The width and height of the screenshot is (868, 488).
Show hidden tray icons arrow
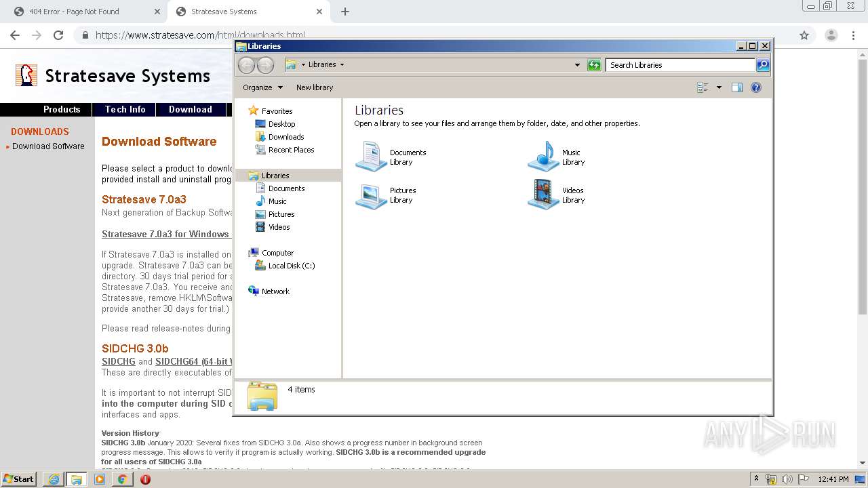click(756, 479)
